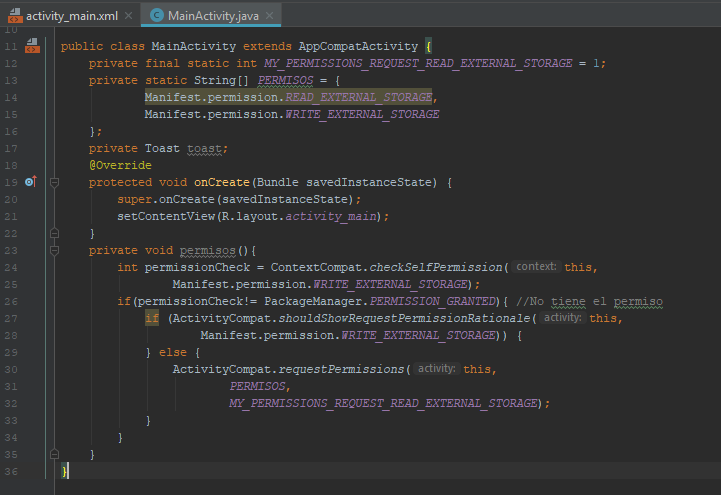Click the fold end marker on line 35
Screen dimensions: 721x495
[x=54, y=454]
